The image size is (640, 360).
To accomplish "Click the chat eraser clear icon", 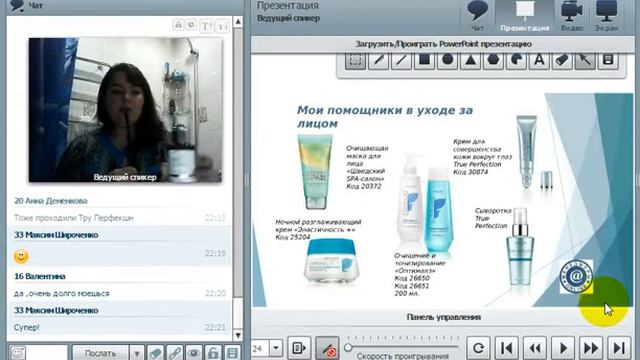I will pos(156,353).
